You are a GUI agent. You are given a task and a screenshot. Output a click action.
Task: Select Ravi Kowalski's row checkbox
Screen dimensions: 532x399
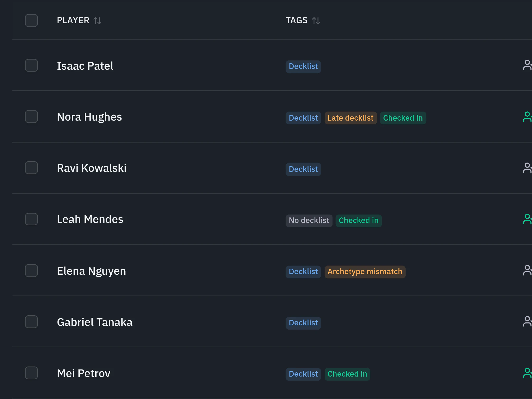[x=31, y=168]
